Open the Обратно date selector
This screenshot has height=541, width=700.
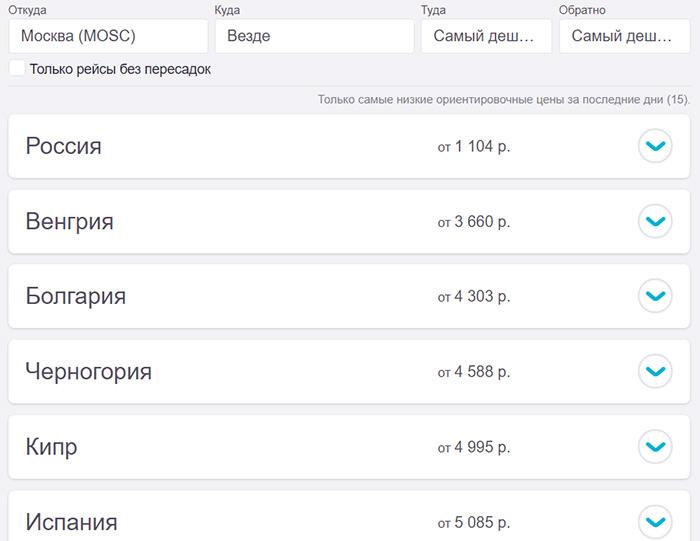click(625, 36)
